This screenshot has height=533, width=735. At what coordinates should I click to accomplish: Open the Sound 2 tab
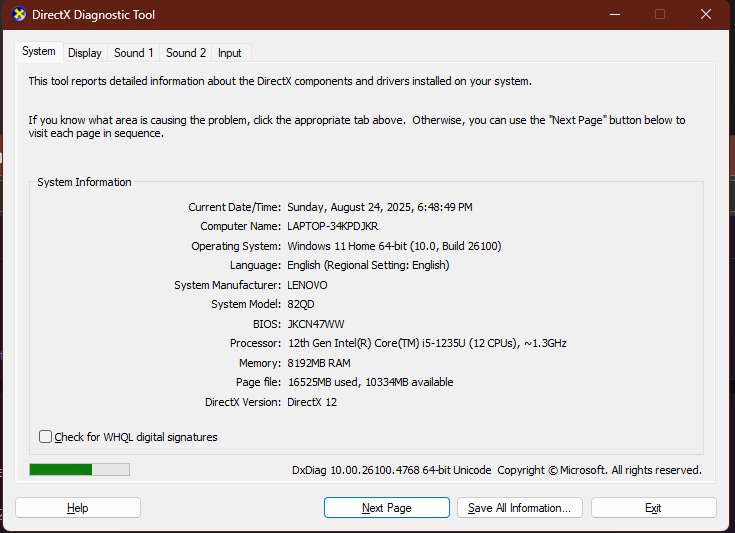(186, 53)
